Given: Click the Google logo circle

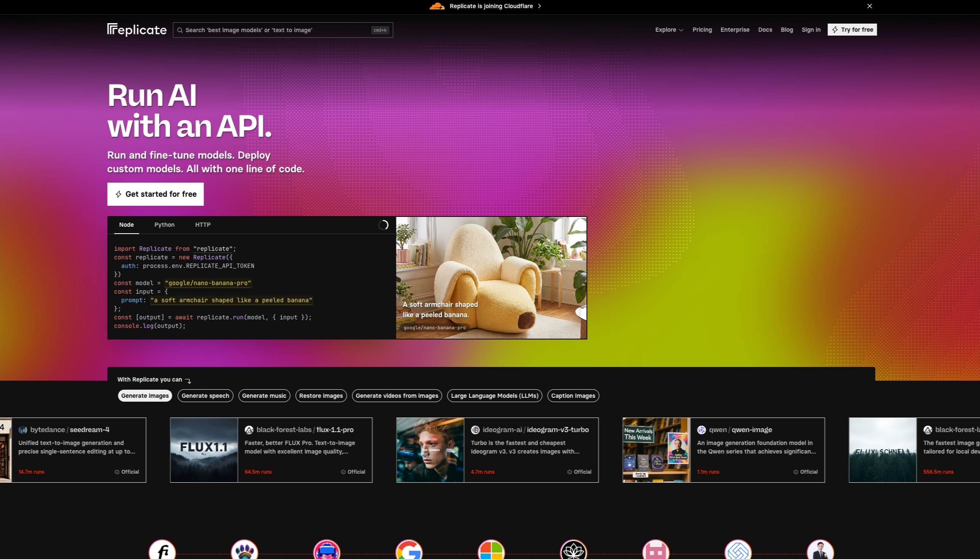Looking at the screenshot, I should (409, 550).
